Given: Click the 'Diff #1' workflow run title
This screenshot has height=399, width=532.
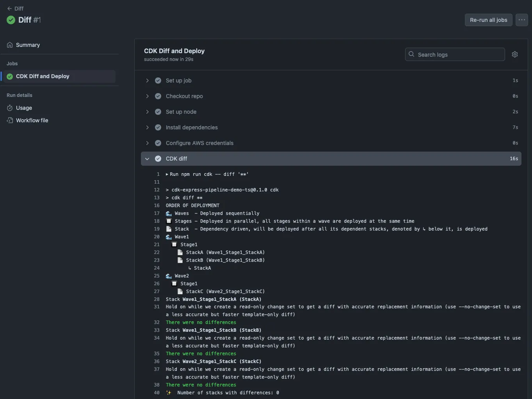Looking at the screenshot, I should 29,20.
